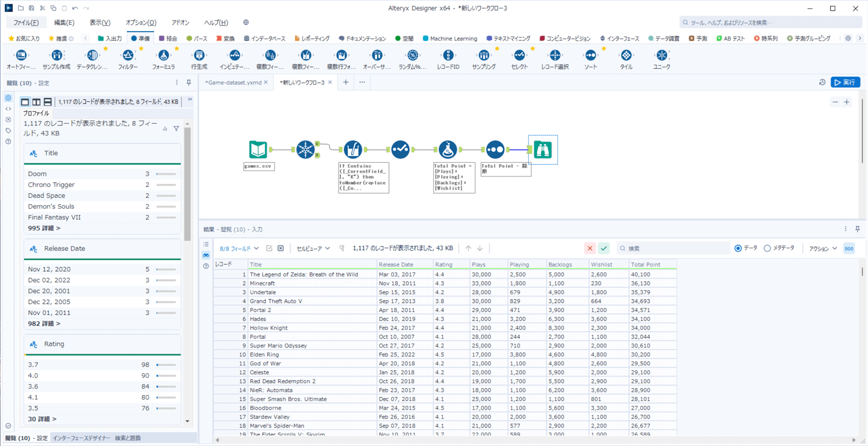
Task: Click the red X cancel button
Action: click(590, 248)
